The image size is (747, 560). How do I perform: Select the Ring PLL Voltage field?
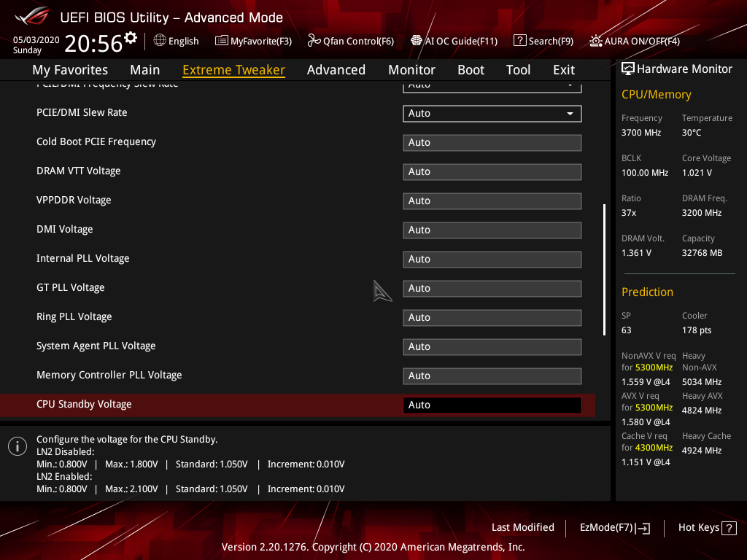tap(492, 318)
